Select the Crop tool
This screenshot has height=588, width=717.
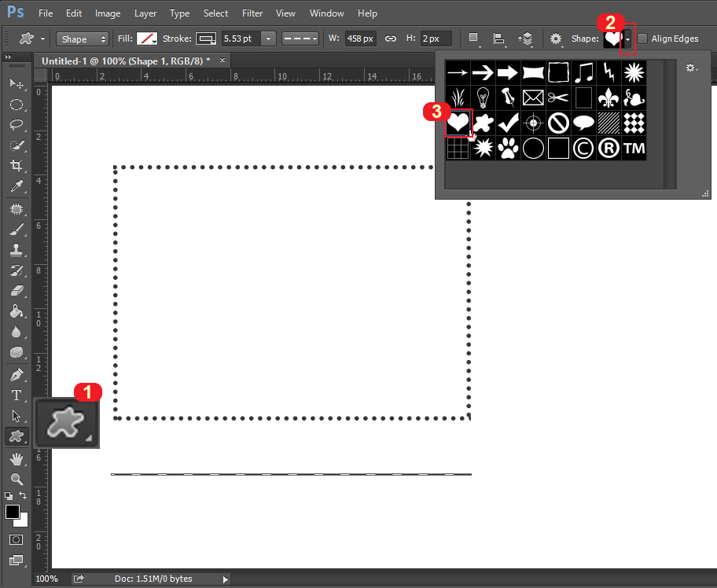tap(17, 166)
